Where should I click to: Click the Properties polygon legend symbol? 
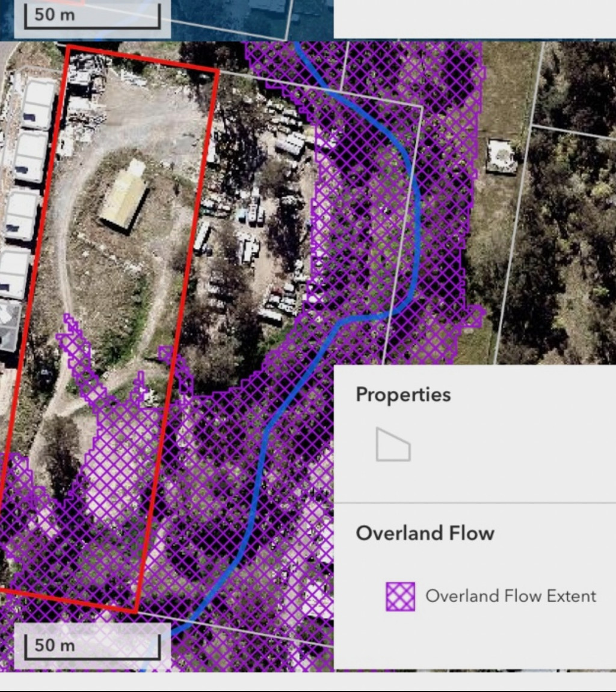click(x=393, y=444)
